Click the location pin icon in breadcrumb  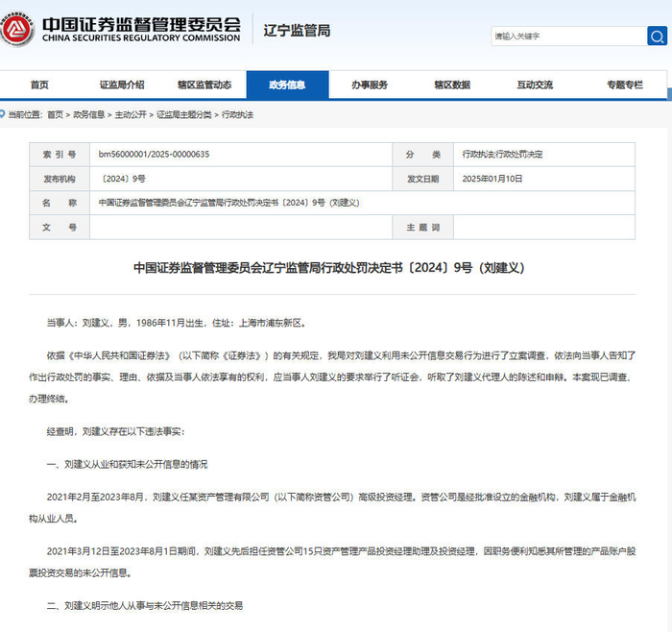click(2, 114)
